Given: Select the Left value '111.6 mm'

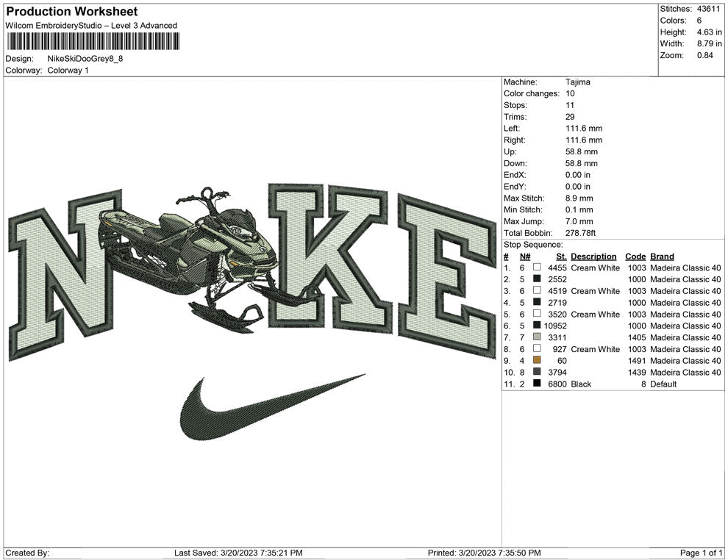Looking at the screenshot, I should 584,128.
